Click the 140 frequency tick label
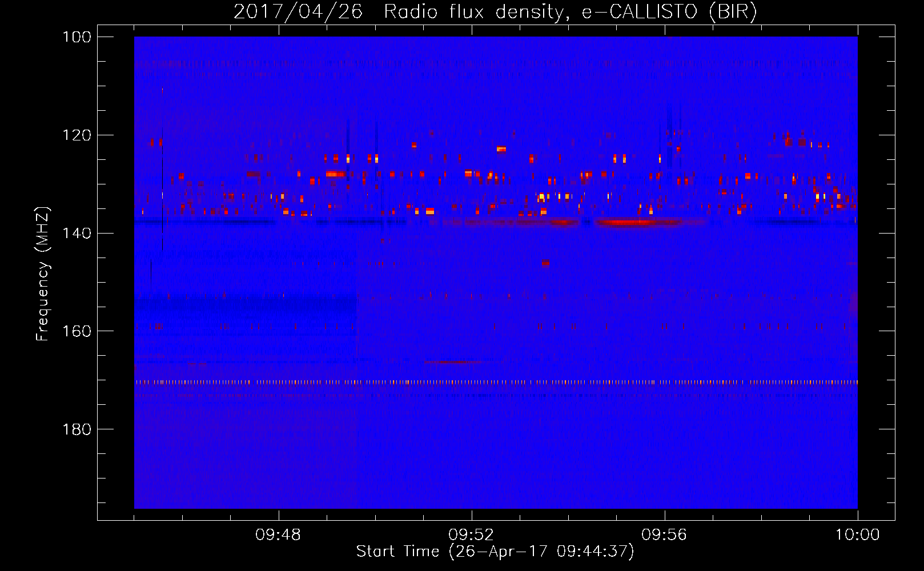Viewport: 924px width, 571px height. [77, 233]
